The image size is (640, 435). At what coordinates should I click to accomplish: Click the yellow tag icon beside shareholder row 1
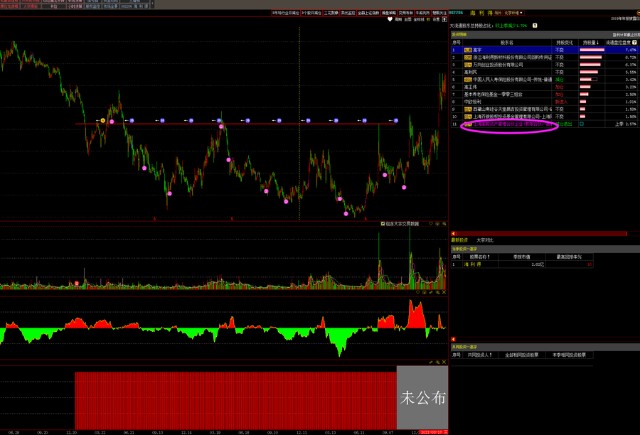pos(470,50)
